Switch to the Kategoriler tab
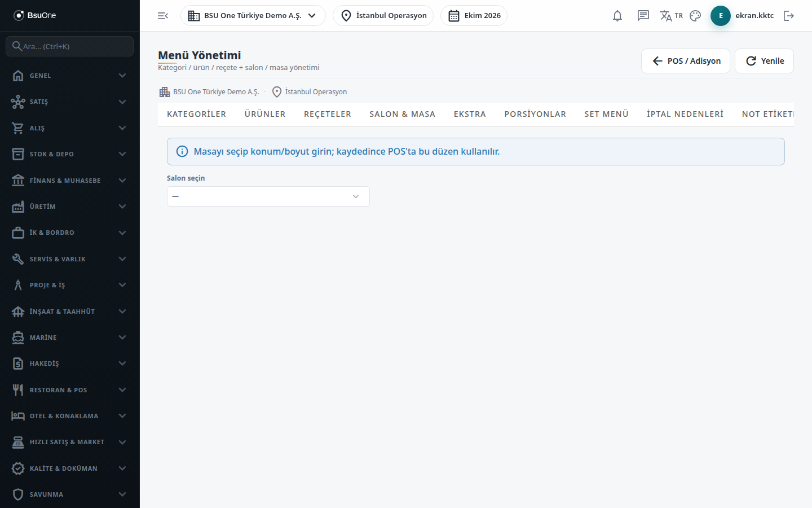 click(x=197, y=114)
